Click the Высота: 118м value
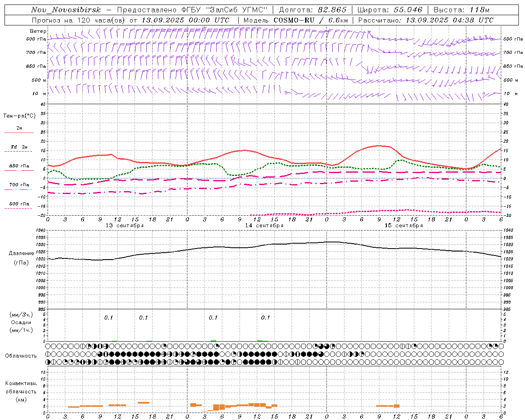This screenshot has width=525, height=420. (x=461, y=10)
